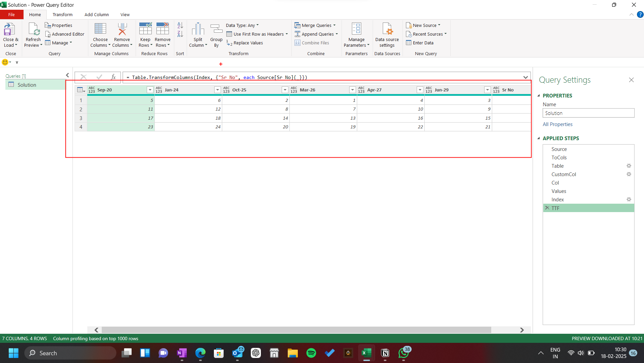Viewport: 644px width, 363px height.
Task: Click inside the formula bar
Action: click(x=322, y=77)
